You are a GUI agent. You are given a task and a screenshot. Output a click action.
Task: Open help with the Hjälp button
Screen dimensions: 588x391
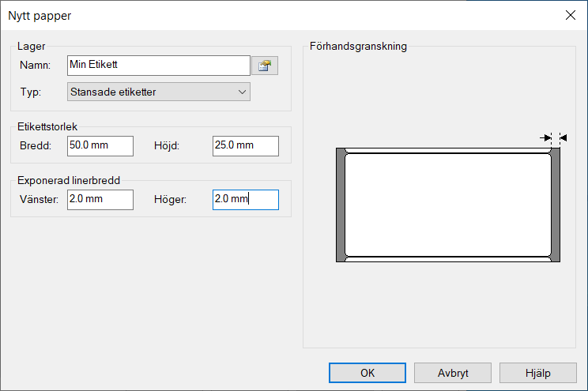coord(537,373)
